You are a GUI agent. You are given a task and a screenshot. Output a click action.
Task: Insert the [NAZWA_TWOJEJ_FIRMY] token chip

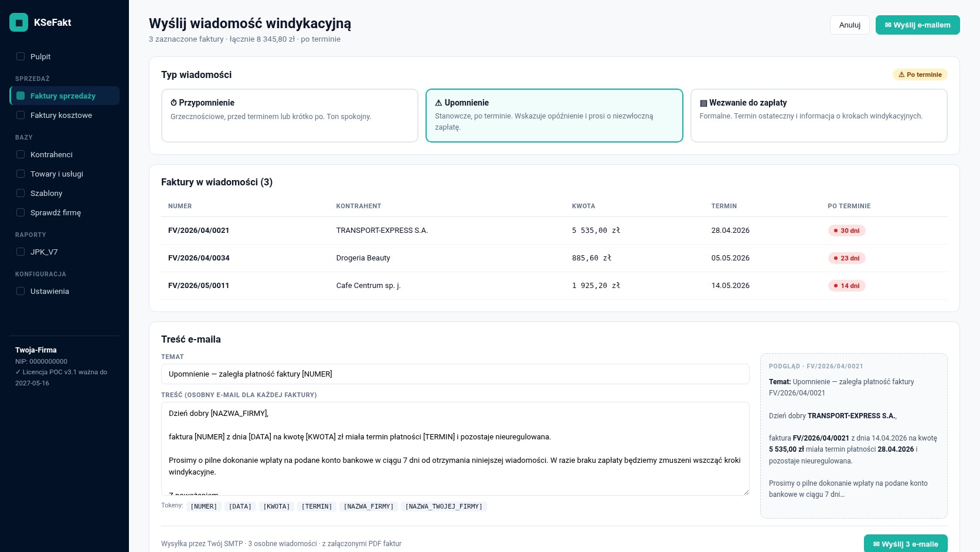444,506
